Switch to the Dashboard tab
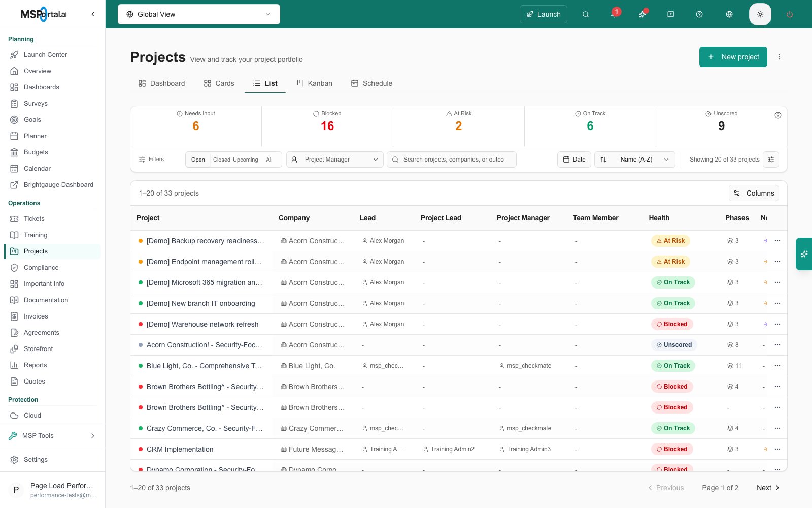 pyautogui.click(x=161, y=83)
